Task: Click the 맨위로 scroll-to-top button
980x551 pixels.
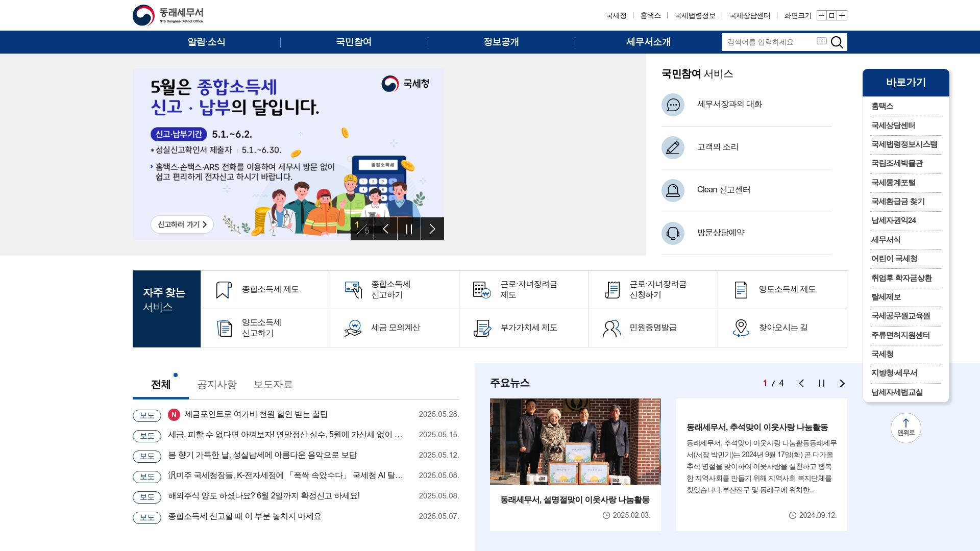Action: tap(906, 428)
